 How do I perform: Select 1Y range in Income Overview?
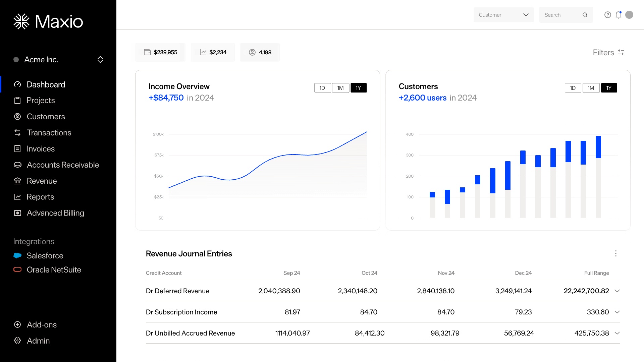pos(359,88)
